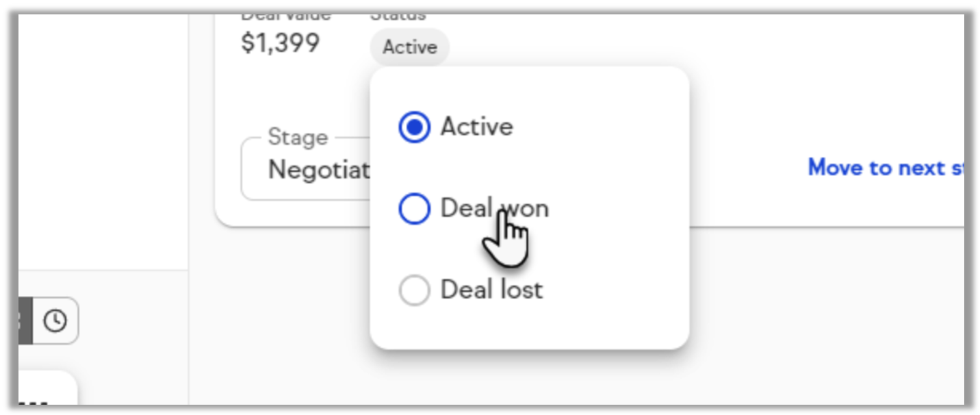Screen dimensions: 980x415
Task: Select the Active radio button circle
Action: 414,127
